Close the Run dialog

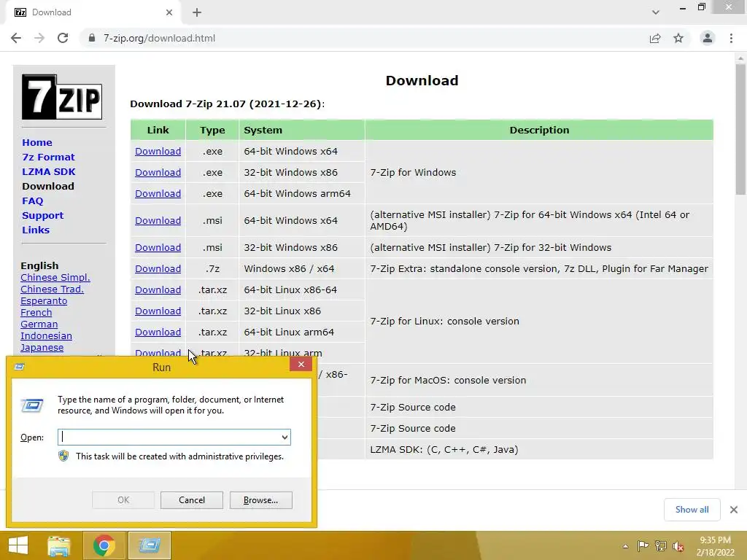[301, 365]
